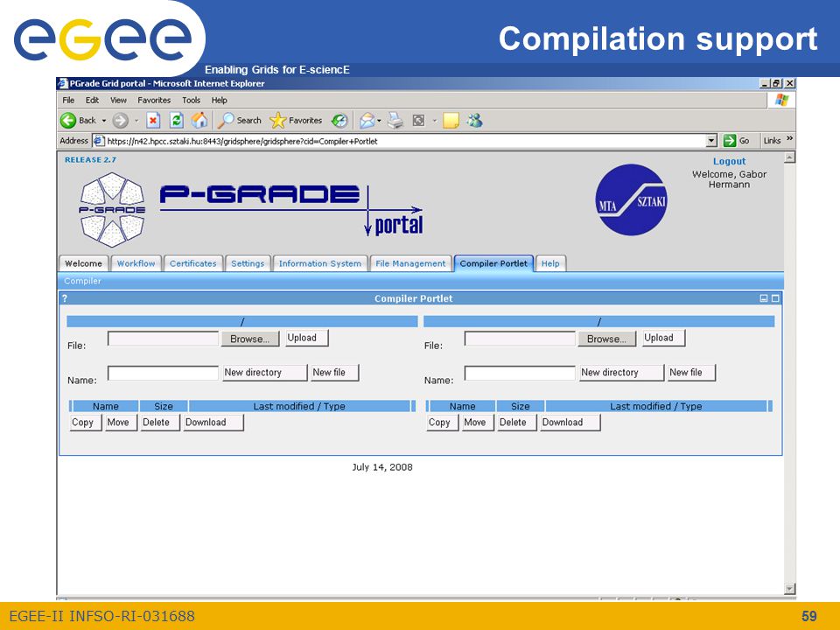The height and width of the screenshot is (630, 840).
Task: Click the Home page icon
Action: click(199, 121)
